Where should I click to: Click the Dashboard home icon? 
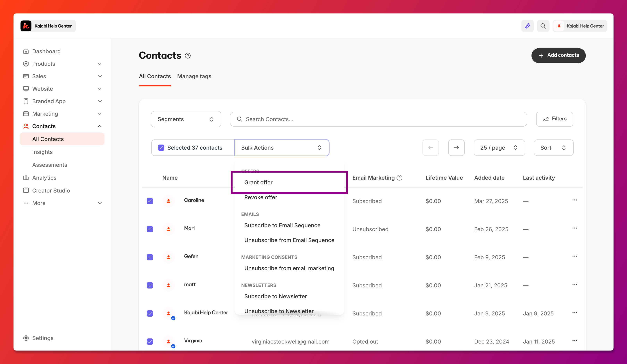click(26, 51)
